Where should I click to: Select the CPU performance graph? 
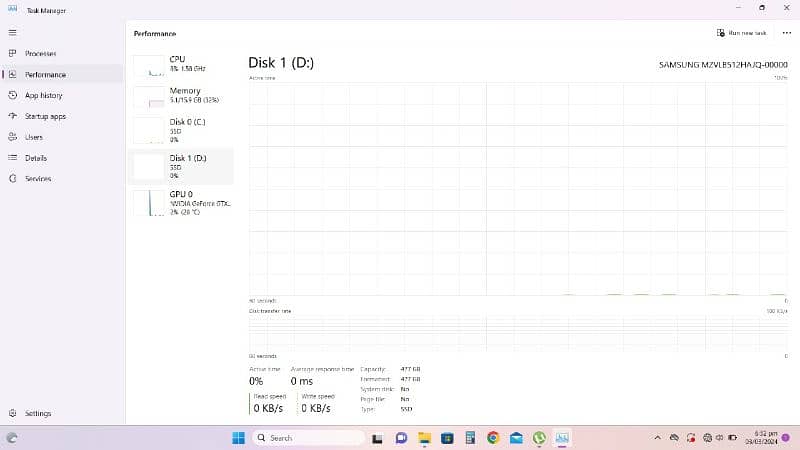pyautogui.click(x=149, y=66)
